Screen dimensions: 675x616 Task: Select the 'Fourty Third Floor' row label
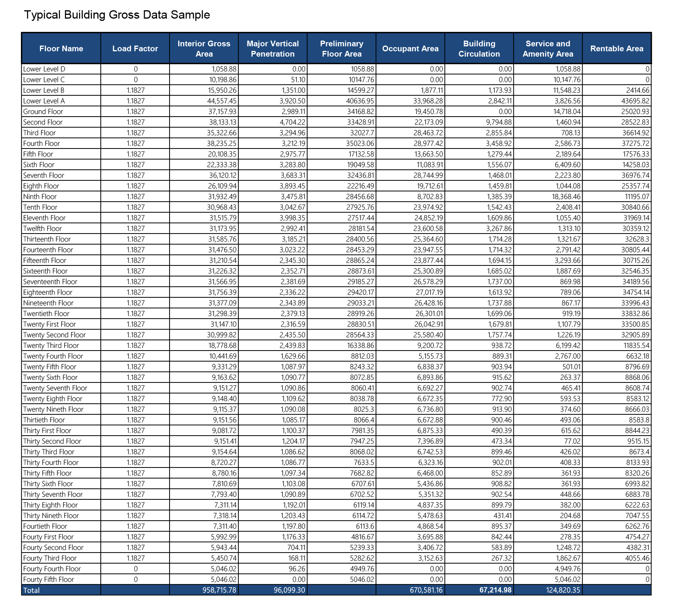click(x=50, y=558)
